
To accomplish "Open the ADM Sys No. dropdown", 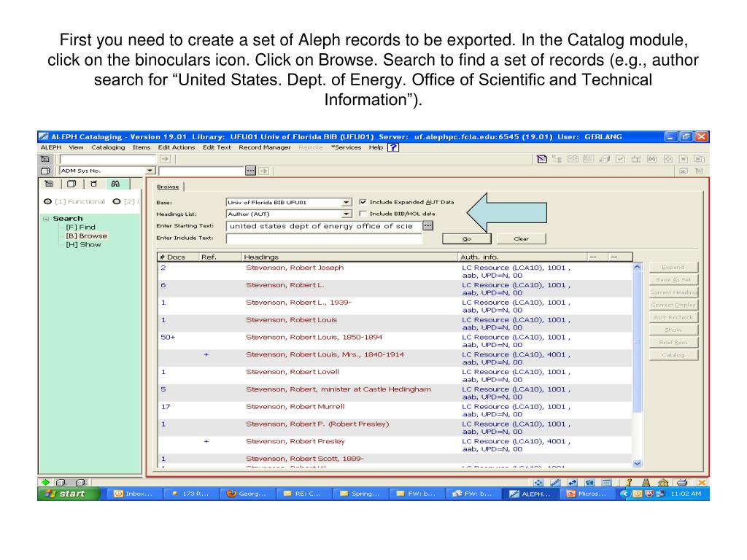I will [x=150, y=171].
